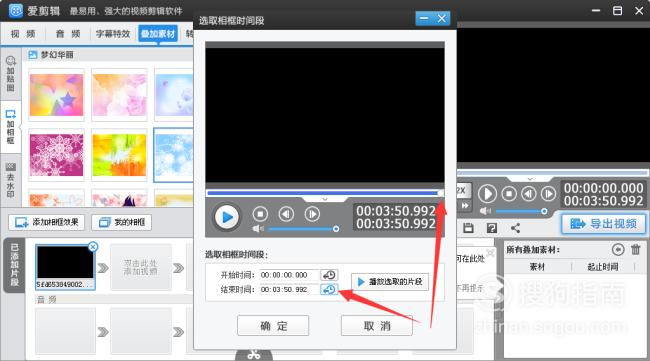This screenshot has width=650, height=361.
Task: Select the yellow-orange frame thumbnail
Action: point(119,155)
